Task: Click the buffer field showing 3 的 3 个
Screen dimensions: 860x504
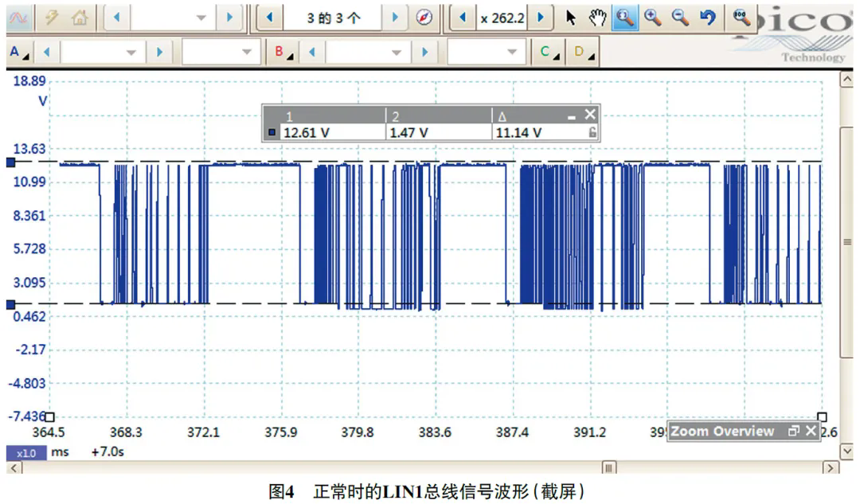Action: tap(333, 18)
